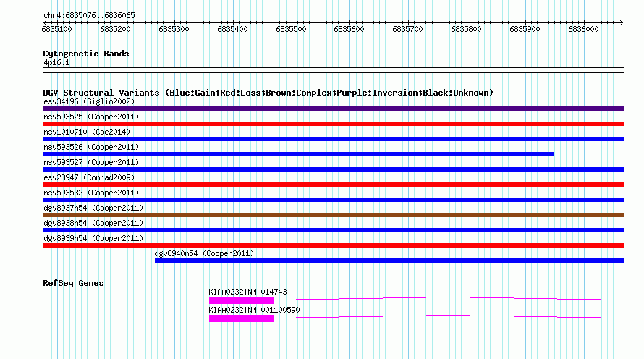Viewport: 644px width, 359px height.
Task: Click the brown dgv8937n54 complex bar
Action: [x=333, y=215]
